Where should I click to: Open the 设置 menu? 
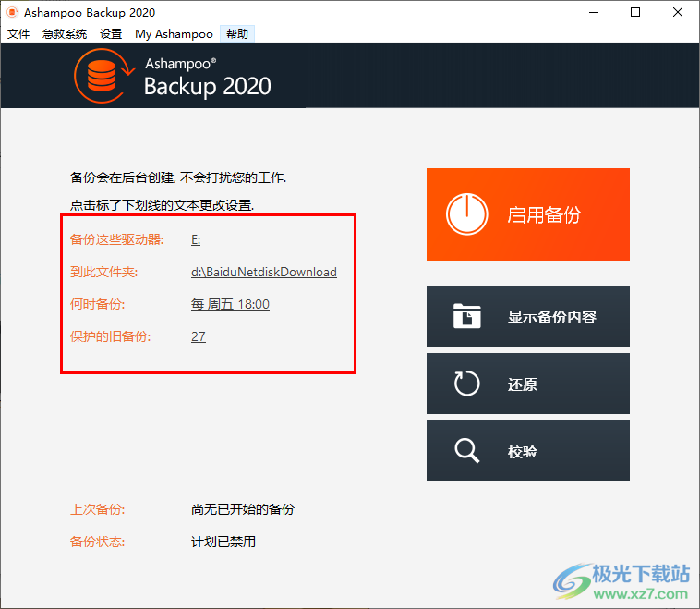(x=111, y=34)
